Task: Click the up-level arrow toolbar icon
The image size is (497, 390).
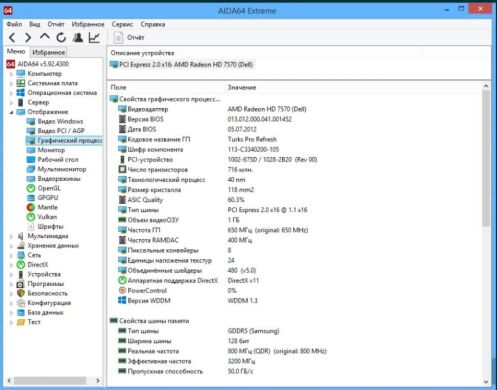Action: tap(44, 37)
